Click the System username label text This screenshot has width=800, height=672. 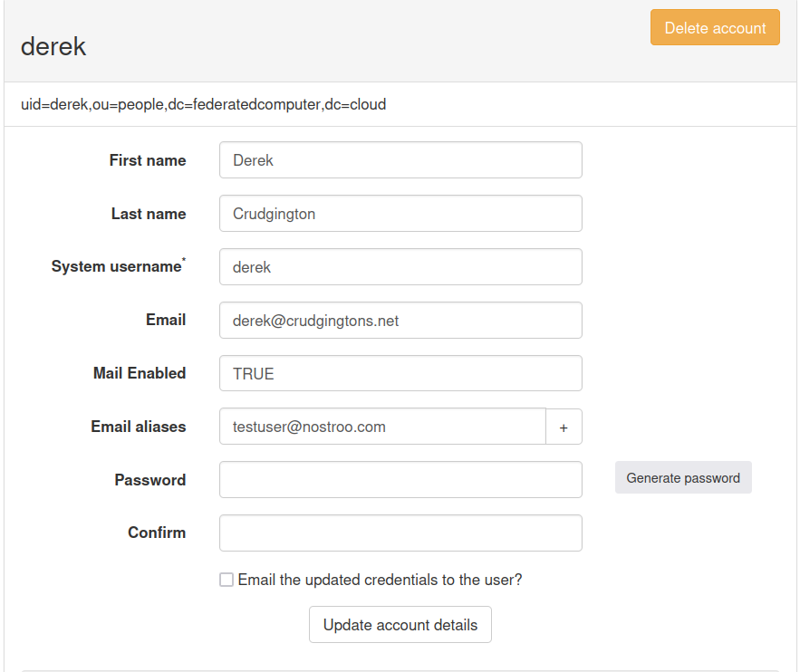(x=117, y=266)
